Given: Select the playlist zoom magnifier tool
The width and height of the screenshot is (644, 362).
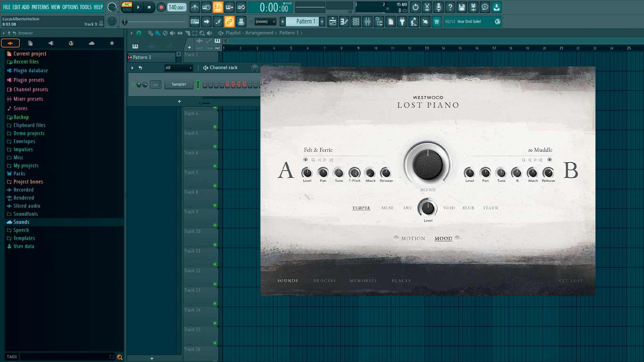Looking at the screenshot, I should click(202, 33).
